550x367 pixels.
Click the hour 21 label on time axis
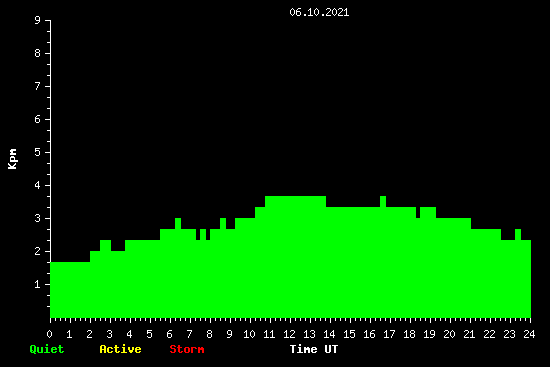point(469,334)
